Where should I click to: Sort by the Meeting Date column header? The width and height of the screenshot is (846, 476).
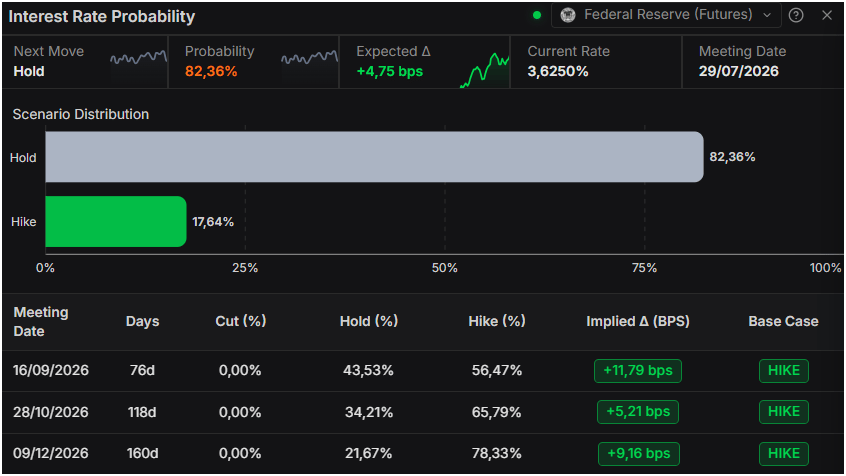41,322
